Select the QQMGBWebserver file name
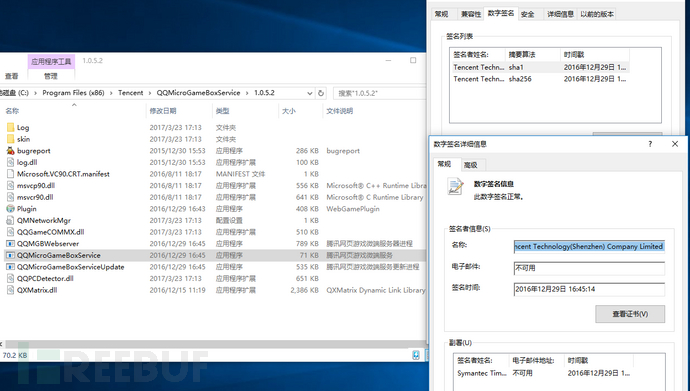690x391 pixels. tap(48, 244)
